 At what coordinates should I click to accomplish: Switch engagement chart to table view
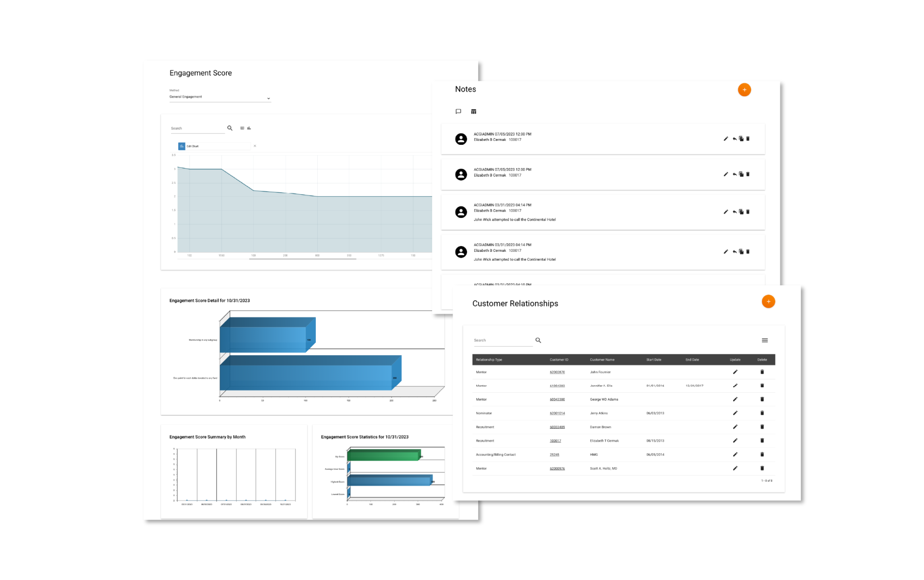point(242,128)
